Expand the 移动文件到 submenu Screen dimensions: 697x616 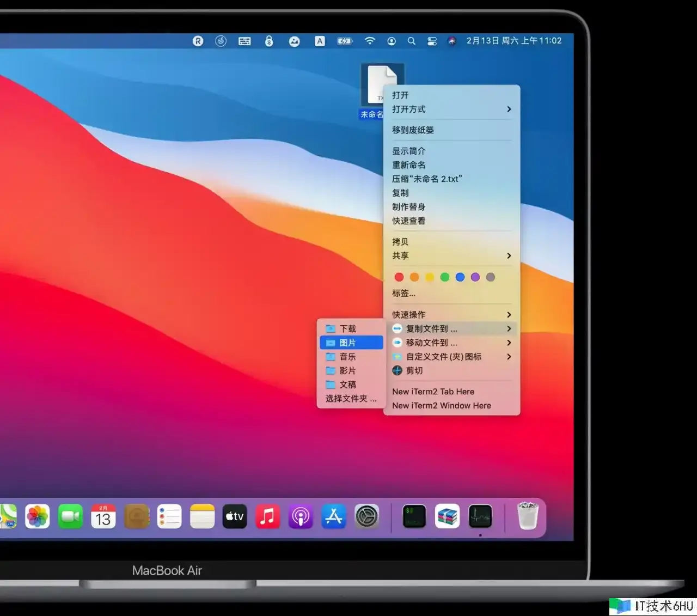coord(451,343)
